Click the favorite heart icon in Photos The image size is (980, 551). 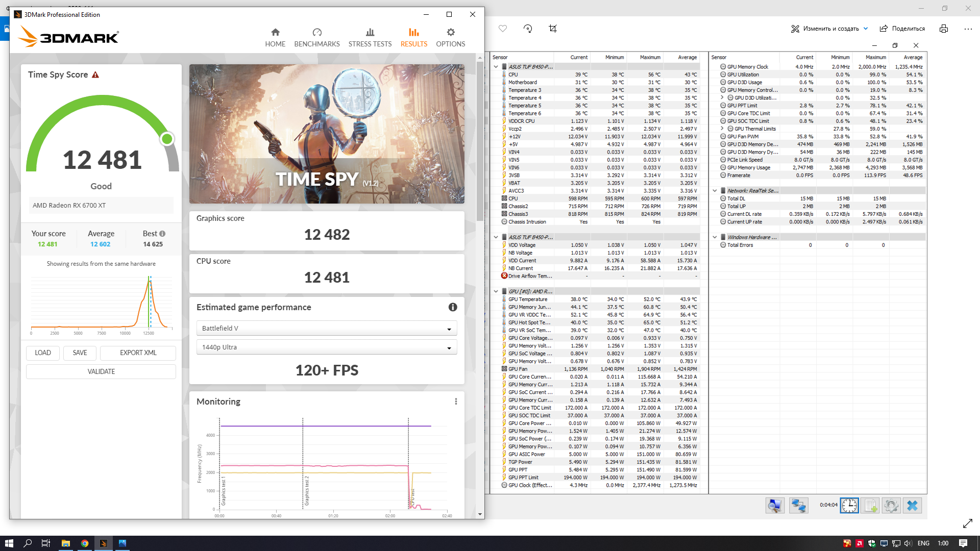pyautogui.click(x=503, y=29)
